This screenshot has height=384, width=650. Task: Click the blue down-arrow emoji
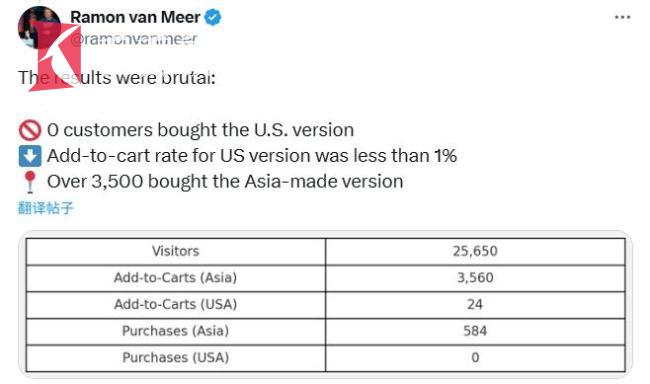pos(30,156)
